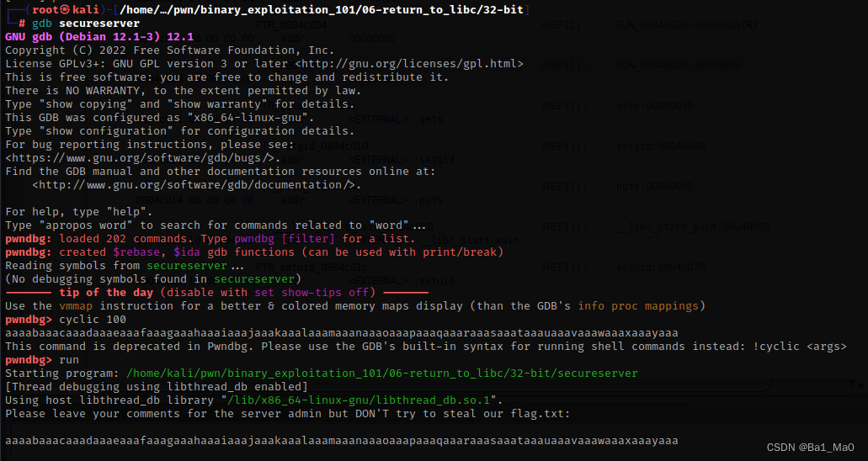The height and width of the screenshot is (461, 868).
Task: Click background Ghidra 'gets:08049030' xref
Action: tap(654, 106)
